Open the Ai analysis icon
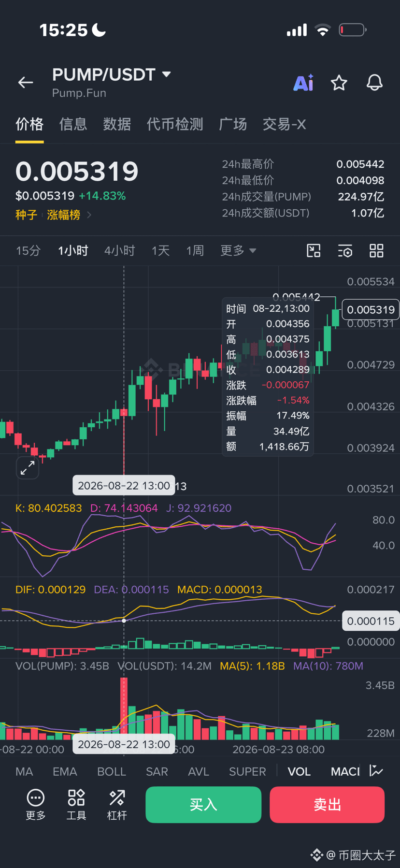Image resolution: width=400 pixels, height=868 pixels. click(x=303, y=83)
